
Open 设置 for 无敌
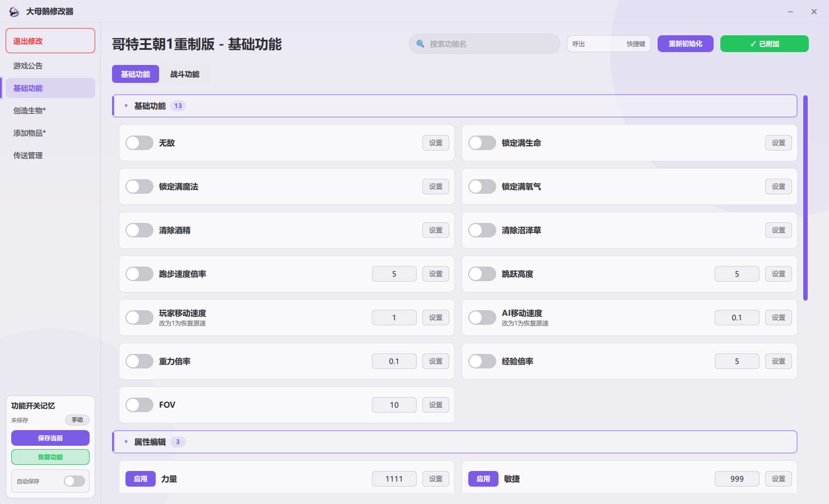pos(436,143)
